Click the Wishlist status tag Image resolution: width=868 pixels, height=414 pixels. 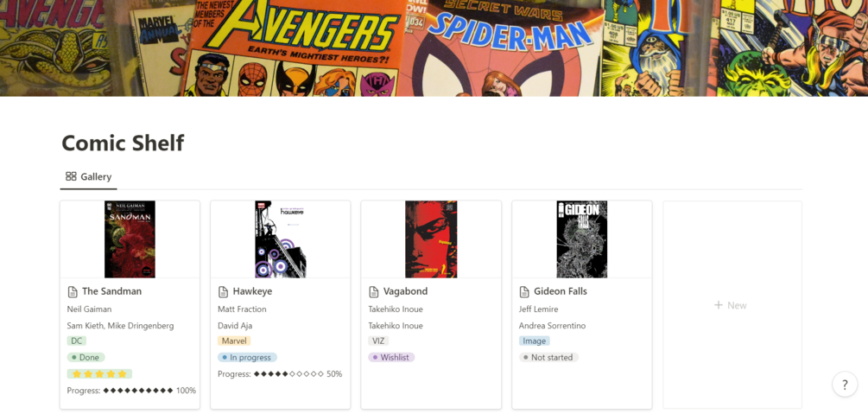tap(391, 358)
